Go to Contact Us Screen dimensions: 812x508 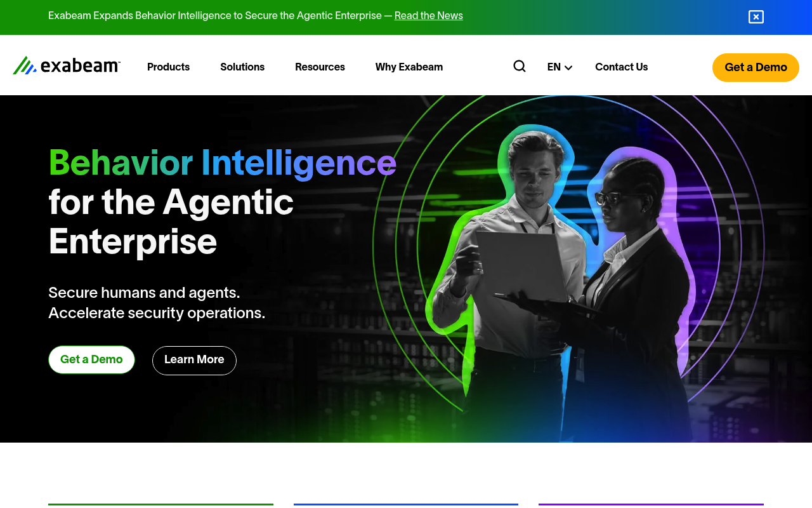(621, 67)
